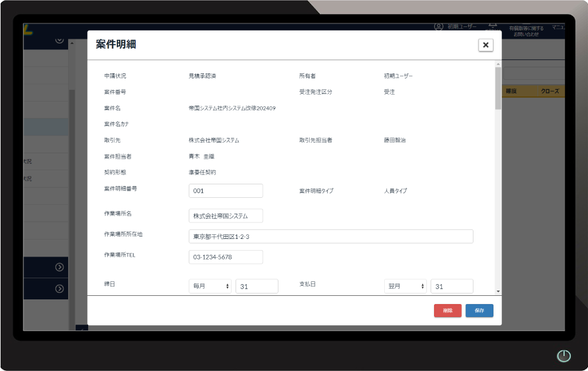The height and width of the screenshot is (371, 588).
Task: Collapse the sidebar using the chevron at its top
Action: pos(58,40)
